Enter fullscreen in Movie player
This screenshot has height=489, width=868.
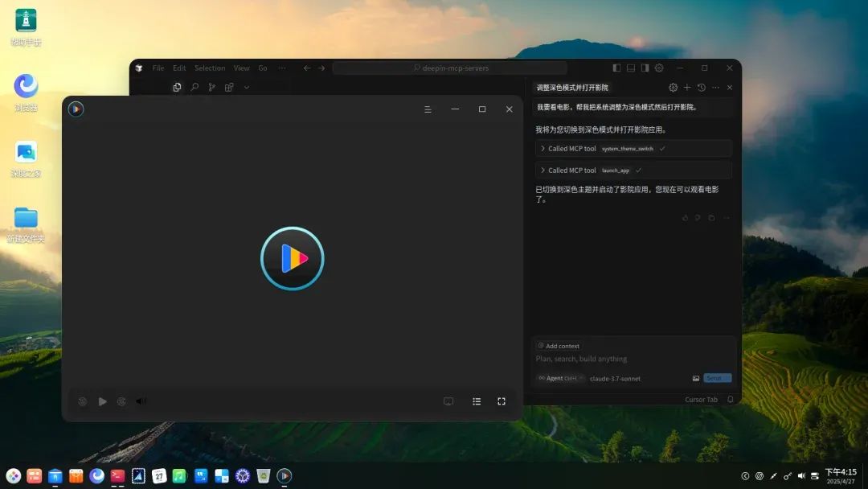click(x=502, y=401)
